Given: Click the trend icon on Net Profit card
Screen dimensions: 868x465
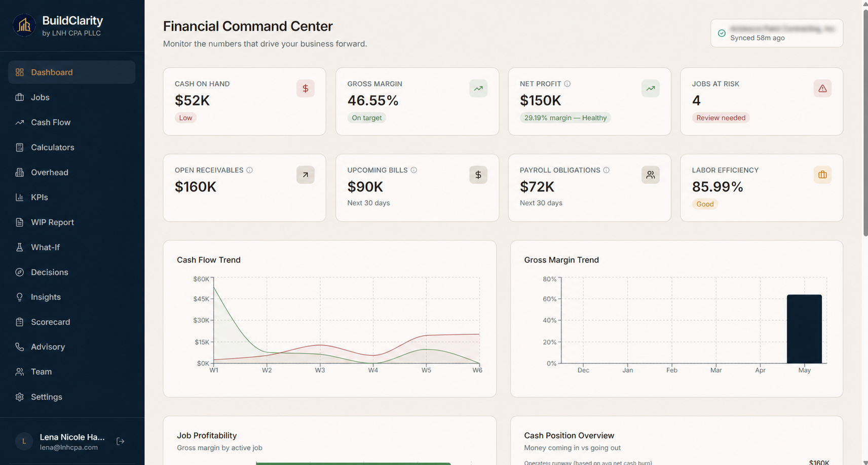Looking at the screenshot, I should coord(651,89).
